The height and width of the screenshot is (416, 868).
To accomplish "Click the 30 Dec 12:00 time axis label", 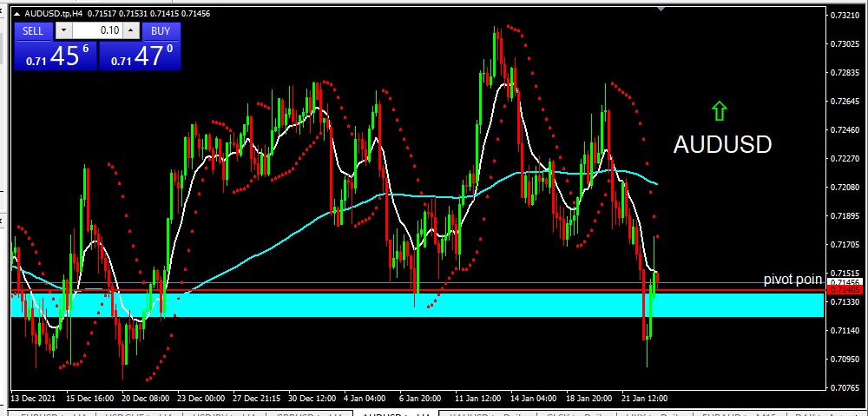I will (312, 399).
